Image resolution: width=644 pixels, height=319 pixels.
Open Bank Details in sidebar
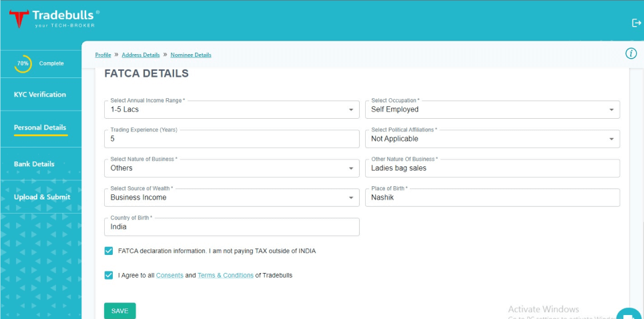point(34,164)
